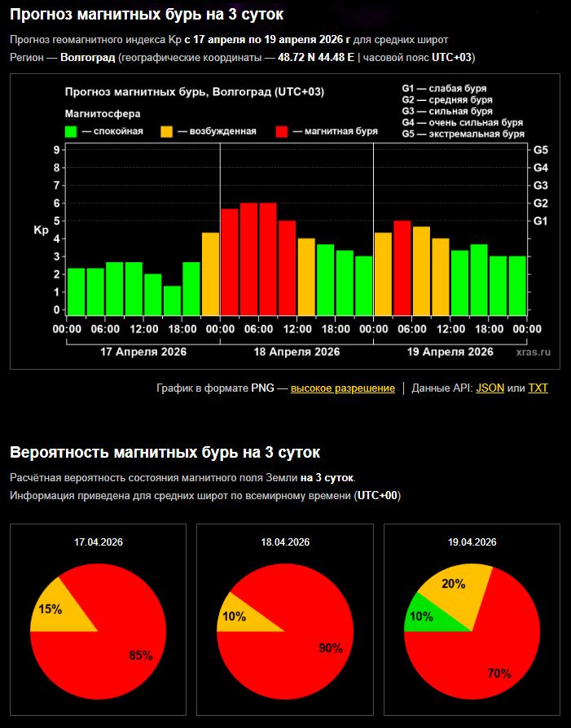The width and height of the screenshot is (571, 728).
Task: Open the high-resolution PNG link
Action: point(342,388)
